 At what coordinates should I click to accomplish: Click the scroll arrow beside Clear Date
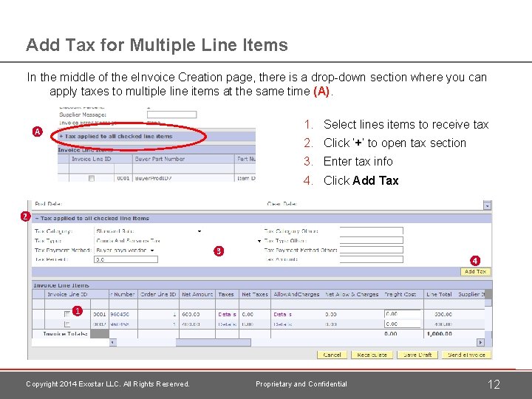point(487,205)
